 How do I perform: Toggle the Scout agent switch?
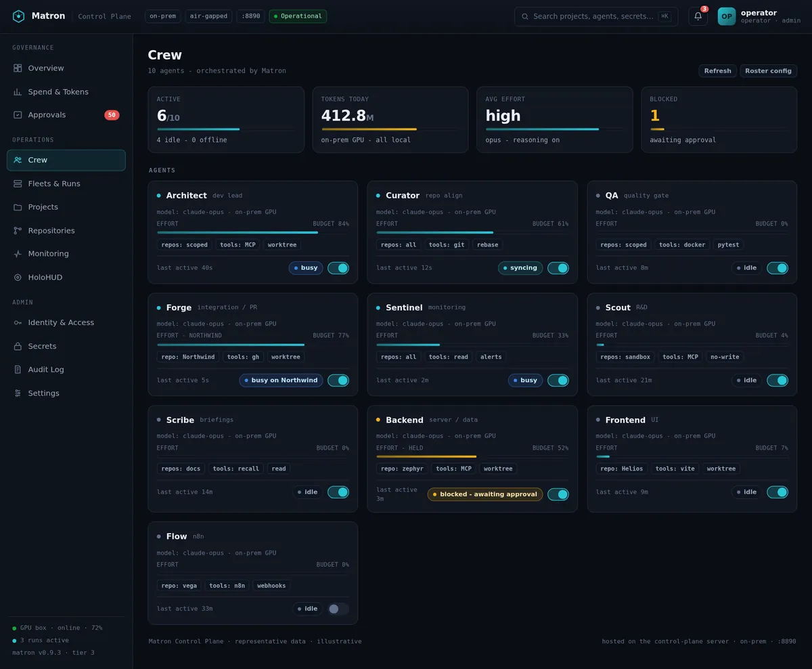click(777, 381)
